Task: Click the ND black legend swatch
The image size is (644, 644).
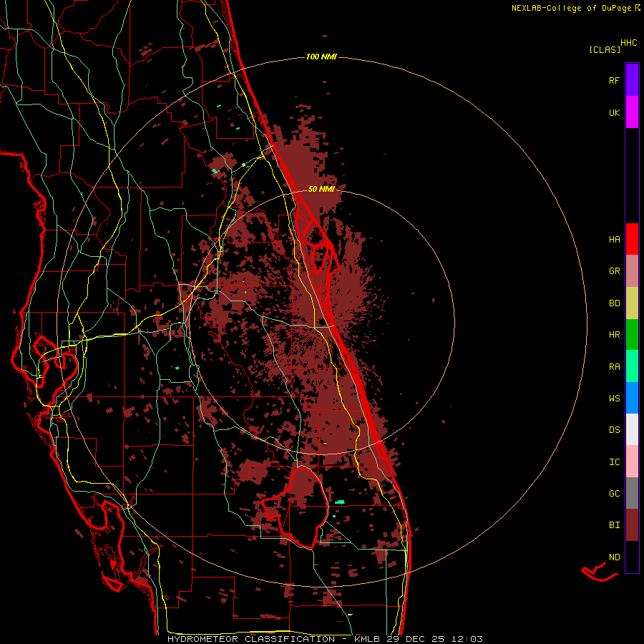Action: 632,557
